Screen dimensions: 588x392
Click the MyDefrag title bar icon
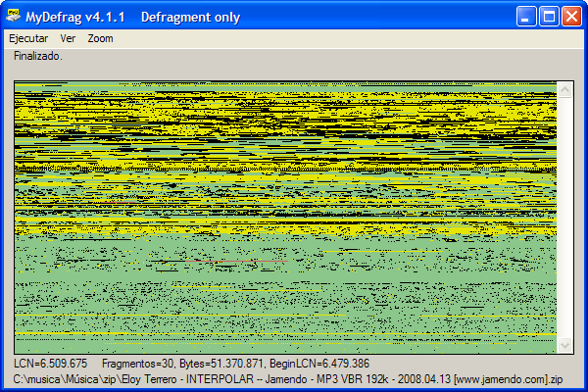coord(14,16)
